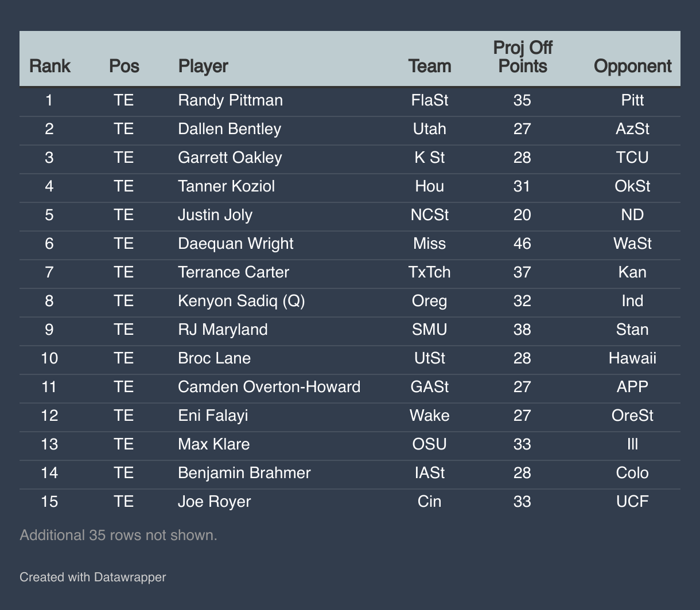Click the Team column header
700x610 pixels.
pyautogui.click(x=430, y=66)
